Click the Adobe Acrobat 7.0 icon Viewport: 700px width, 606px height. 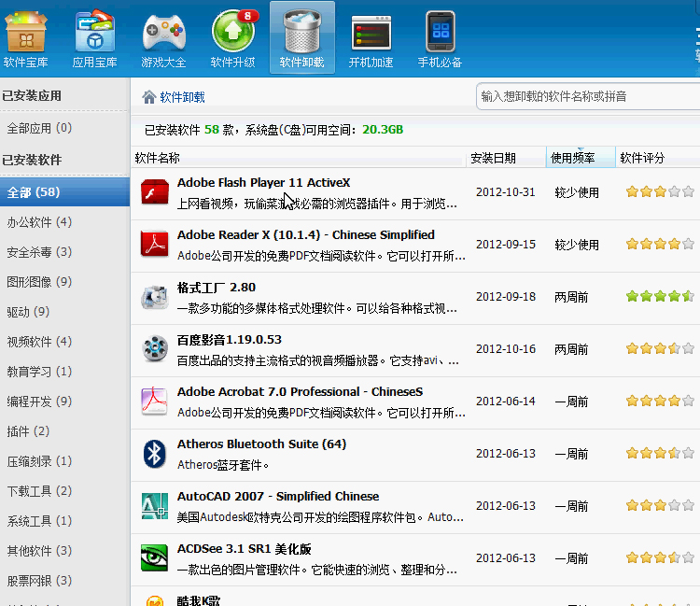154,401
